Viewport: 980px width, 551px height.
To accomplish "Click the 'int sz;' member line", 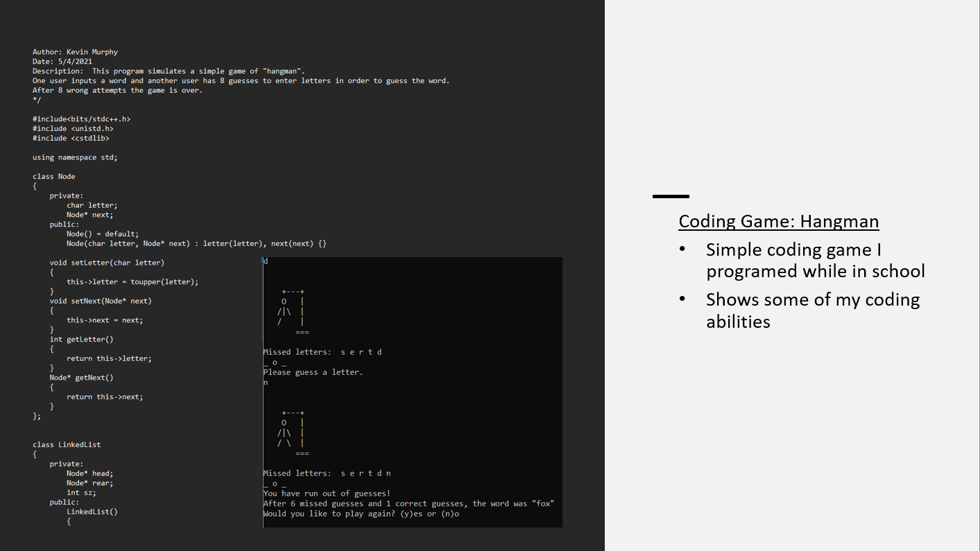I will [81, 493].
